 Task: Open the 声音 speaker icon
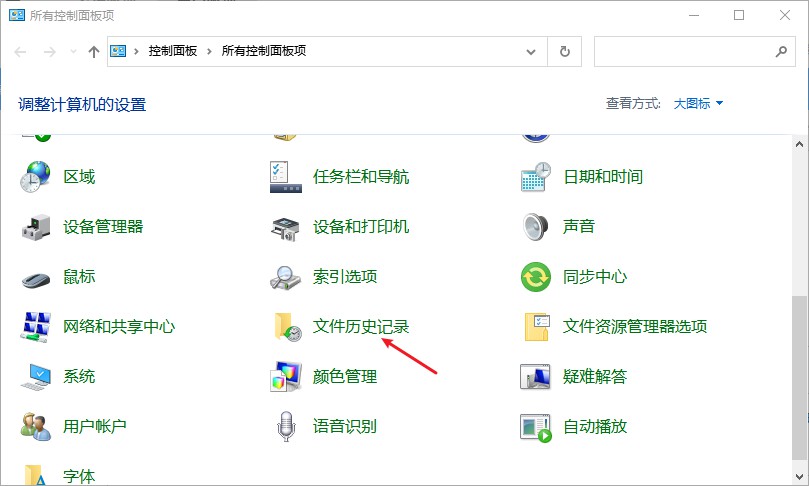[535, 227]
